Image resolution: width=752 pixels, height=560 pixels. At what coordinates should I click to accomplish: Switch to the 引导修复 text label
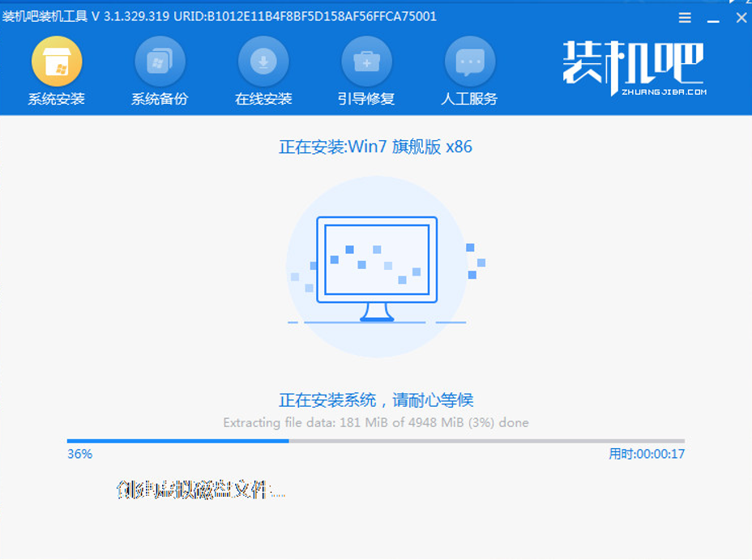(x=366, y=99)
